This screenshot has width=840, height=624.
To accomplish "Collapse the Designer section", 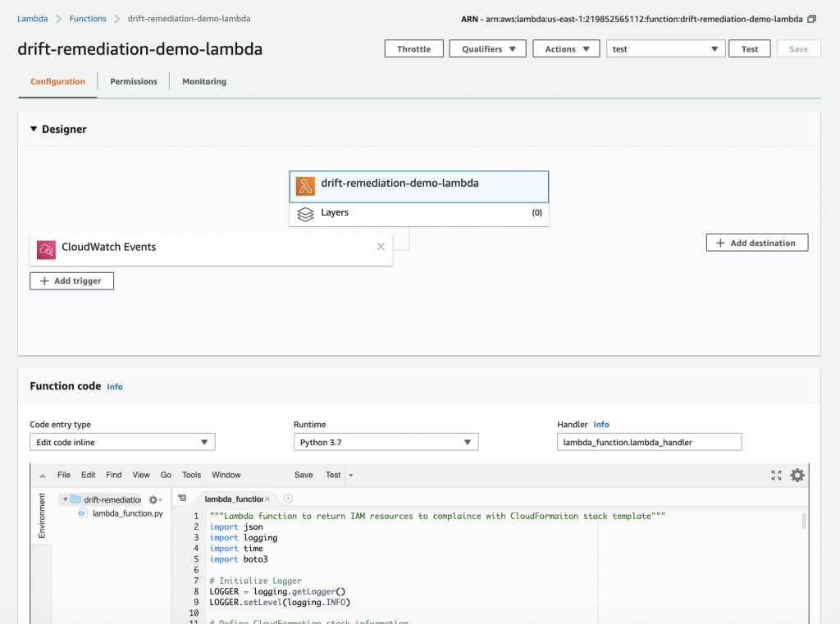I will tap(33, 129).
